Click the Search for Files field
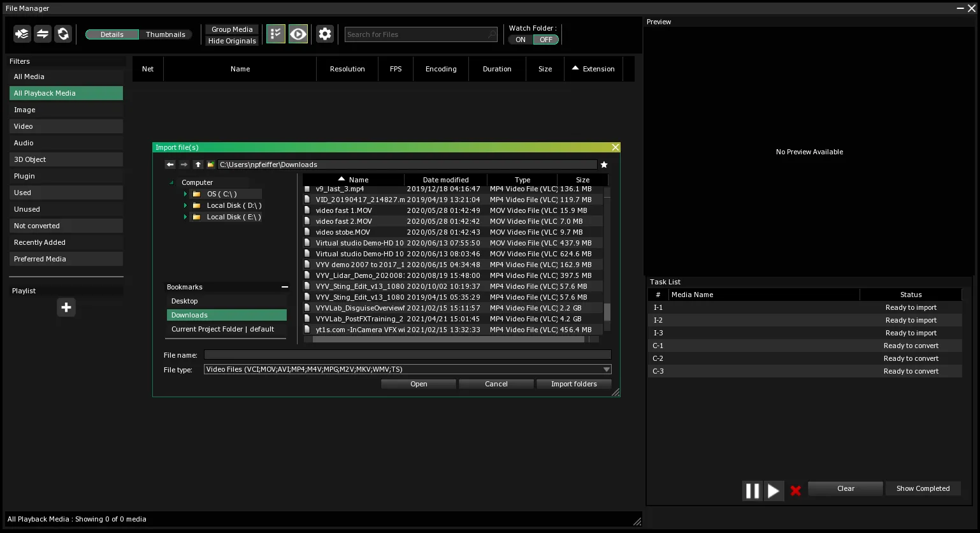Screen dimensions: 980x533 (421, 34)
